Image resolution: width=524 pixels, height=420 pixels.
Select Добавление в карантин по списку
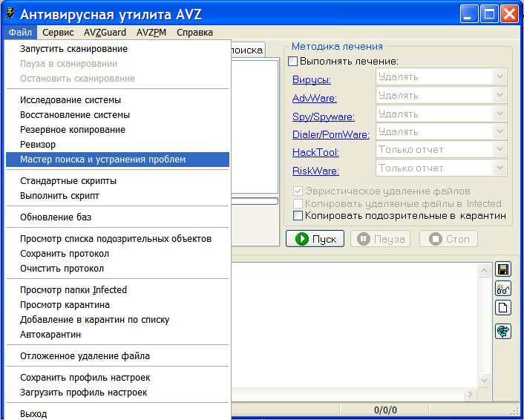coord(117,319)
